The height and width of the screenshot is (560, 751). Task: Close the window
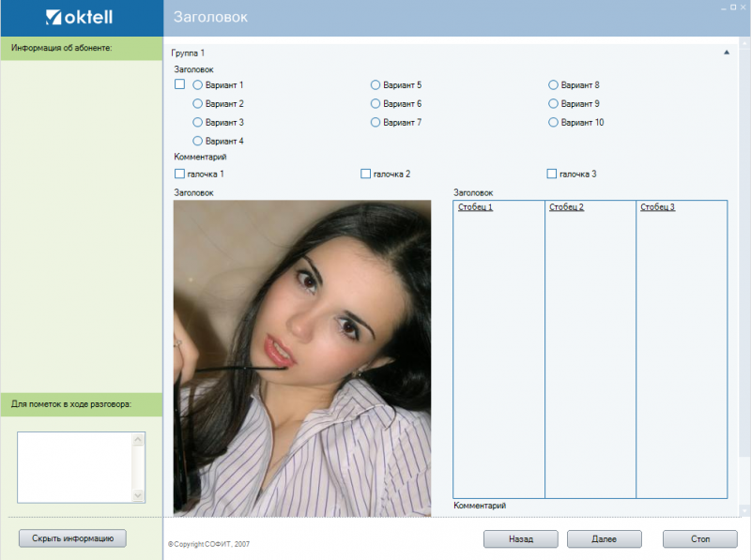pos(743,8)
